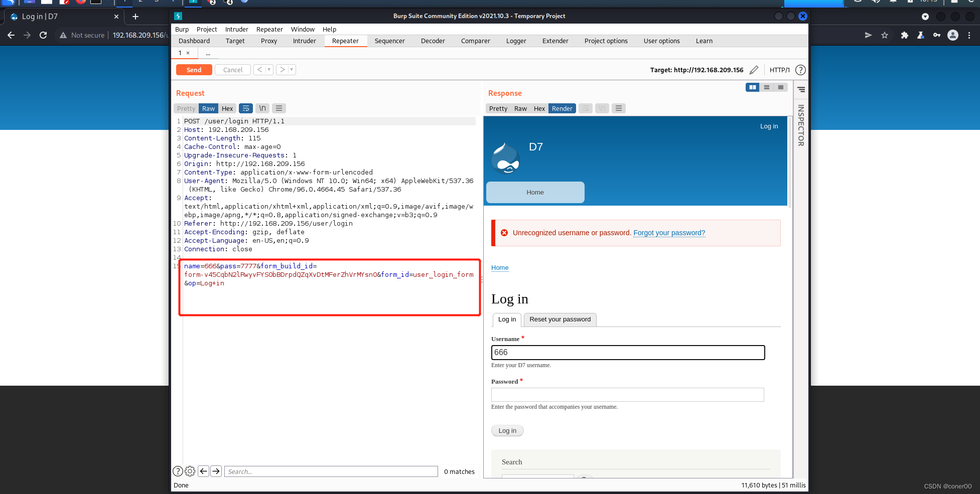
Task: Toggle word wrap icon in Request panel
Action: tap(246, 108)
